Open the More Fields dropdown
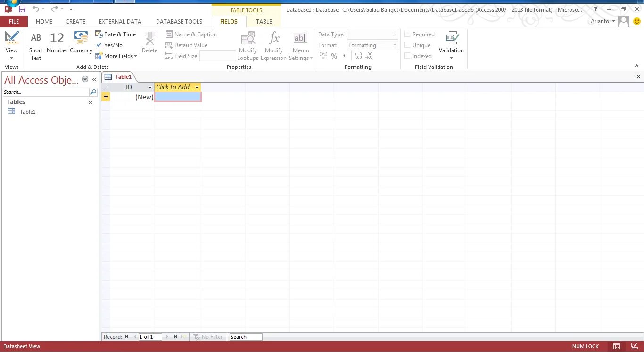 116,56
